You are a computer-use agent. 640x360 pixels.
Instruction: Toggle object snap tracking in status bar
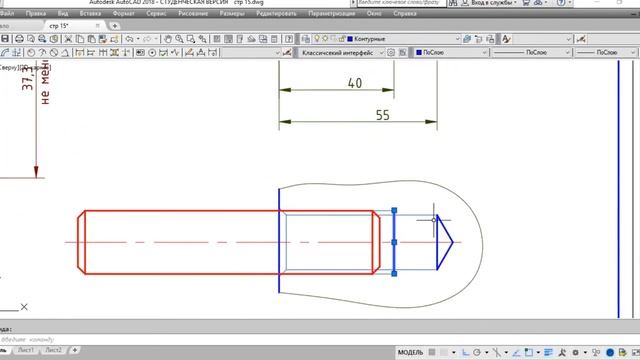click(x=516, y=352)
